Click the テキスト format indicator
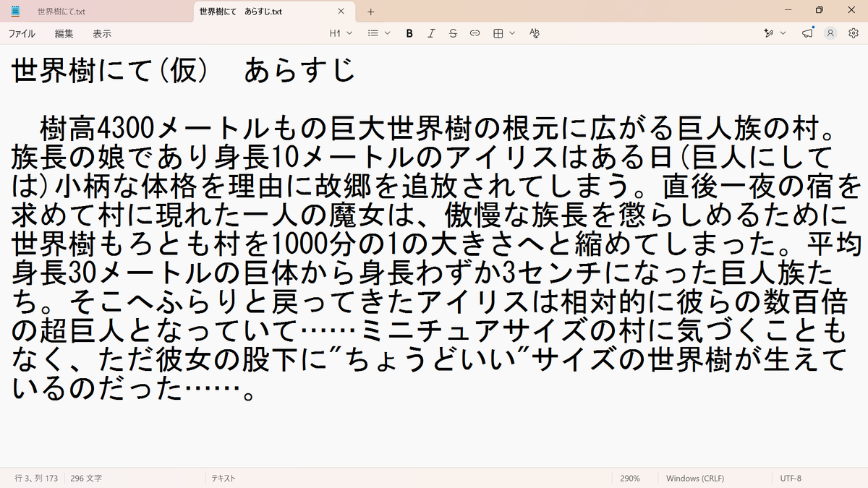 [223, 479]
